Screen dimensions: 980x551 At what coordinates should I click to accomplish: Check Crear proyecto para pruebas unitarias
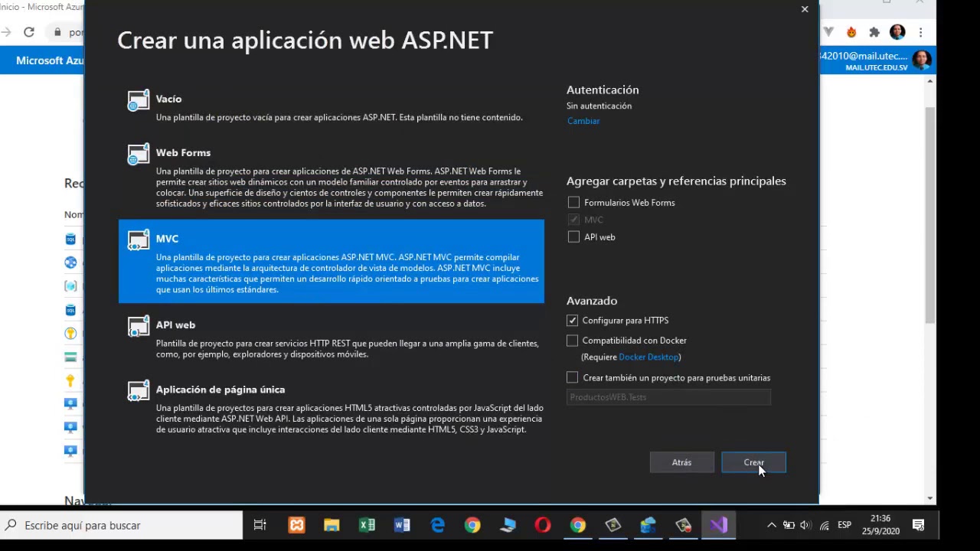[x=573, y=378]
